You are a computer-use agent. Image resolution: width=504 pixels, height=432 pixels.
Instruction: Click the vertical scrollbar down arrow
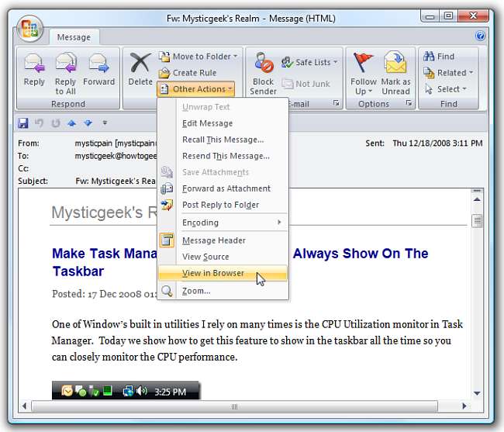click(477, 392)
